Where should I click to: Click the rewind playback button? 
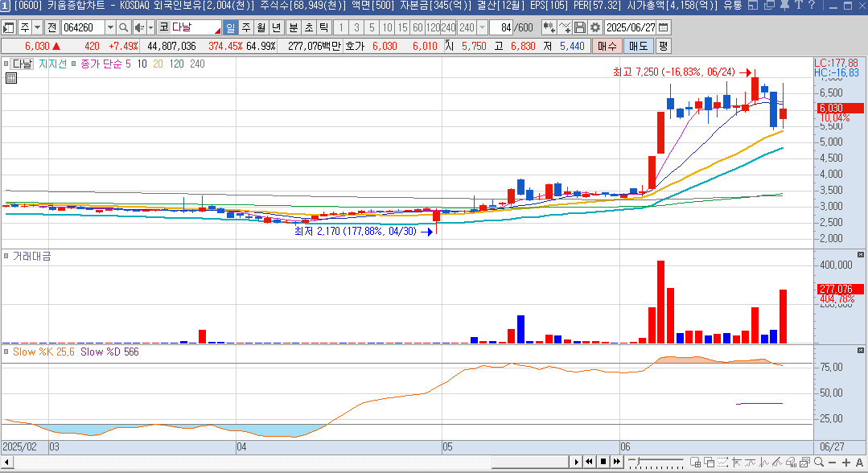point(590,462)
